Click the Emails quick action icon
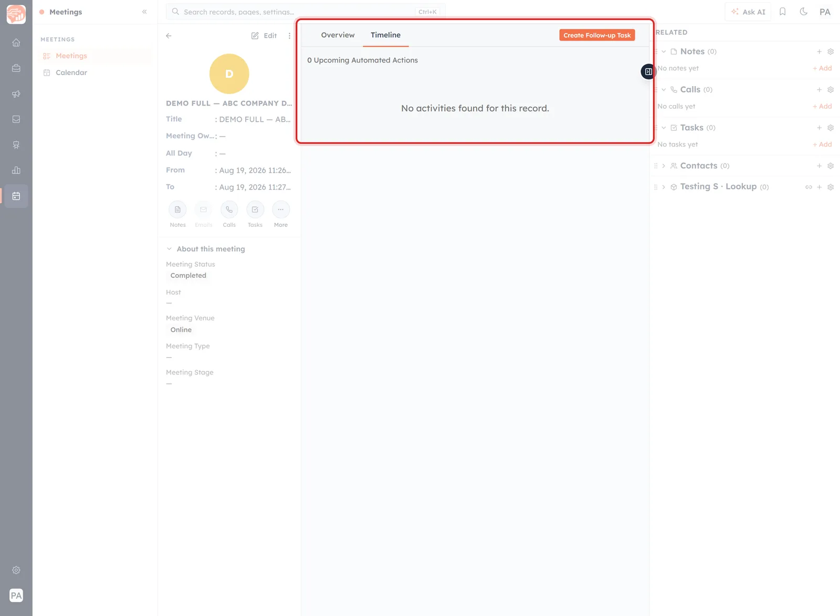The height and width of the screenshot is (616, 840). tap(203, 210)
